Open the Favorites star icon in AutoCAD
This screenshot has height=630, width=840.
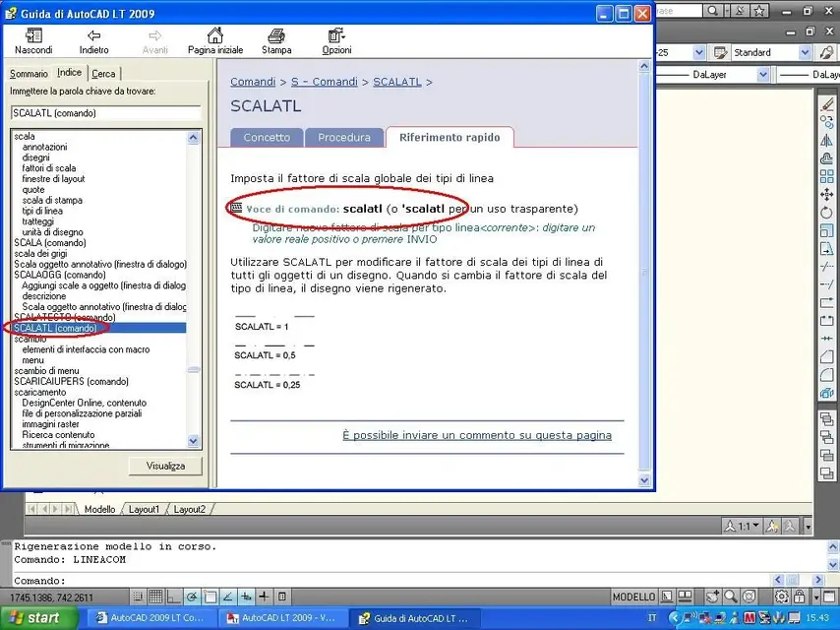coord(759,11)
